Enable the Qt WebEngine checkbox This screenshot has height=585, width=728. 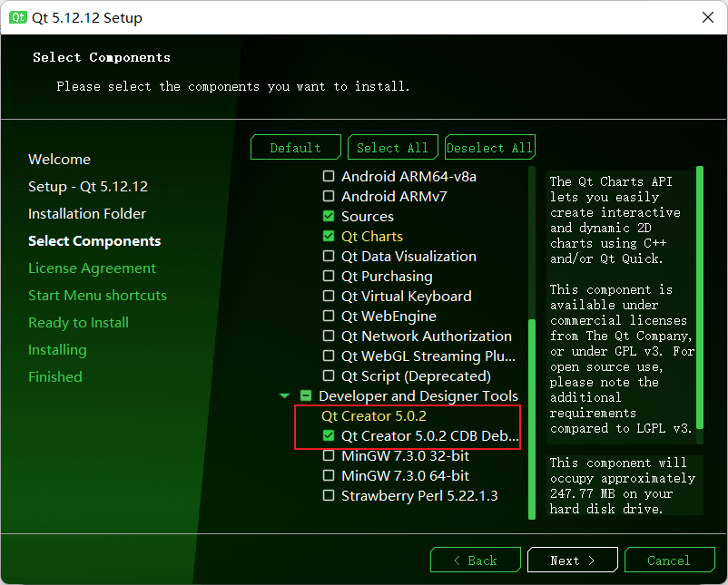(329, 316)
